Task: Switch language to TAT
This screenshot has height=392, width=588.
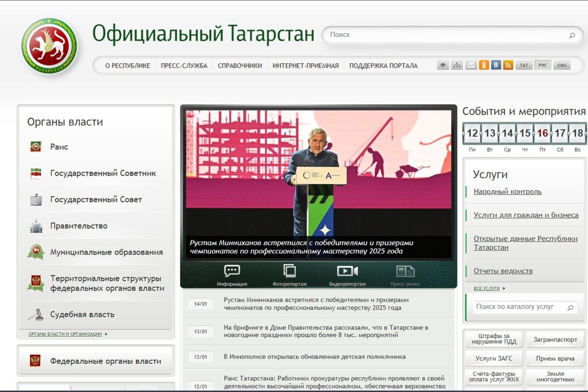Action: [x=524, y=65]
